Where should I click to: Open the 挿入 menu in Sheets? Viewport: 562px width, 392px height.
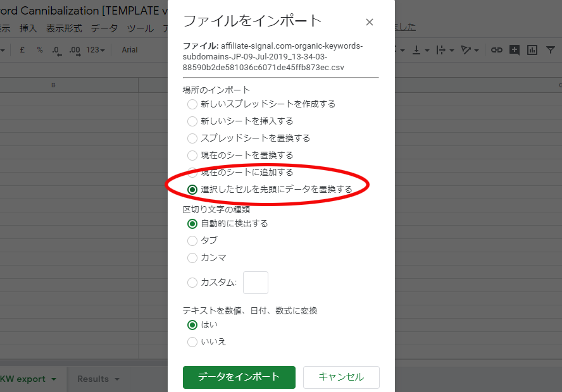point(28,28)
